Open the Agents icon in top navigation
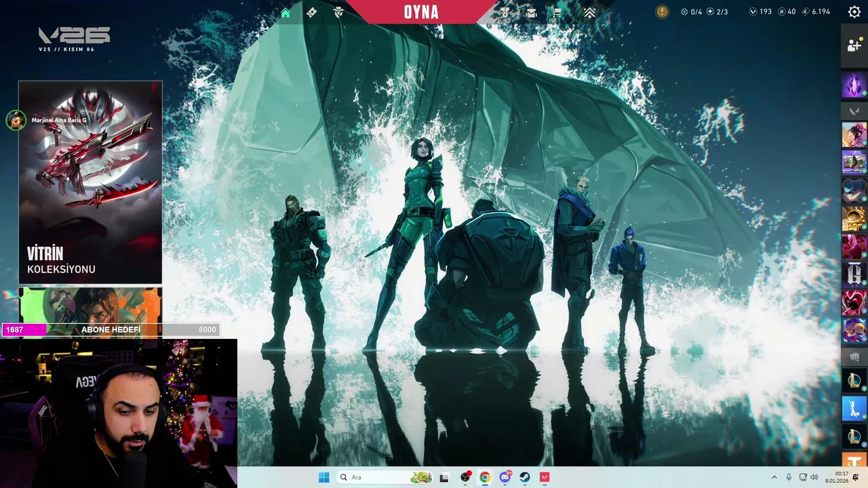The height and width of the screenshot is (488, 868). (338, 12)
